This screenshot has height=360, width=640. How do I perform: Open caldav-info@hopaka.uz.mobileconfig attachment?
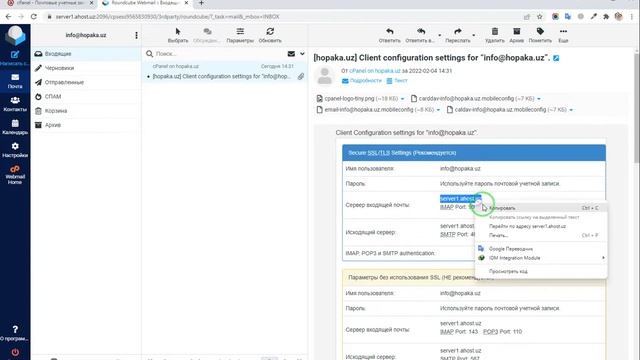(x=507, y=109)
